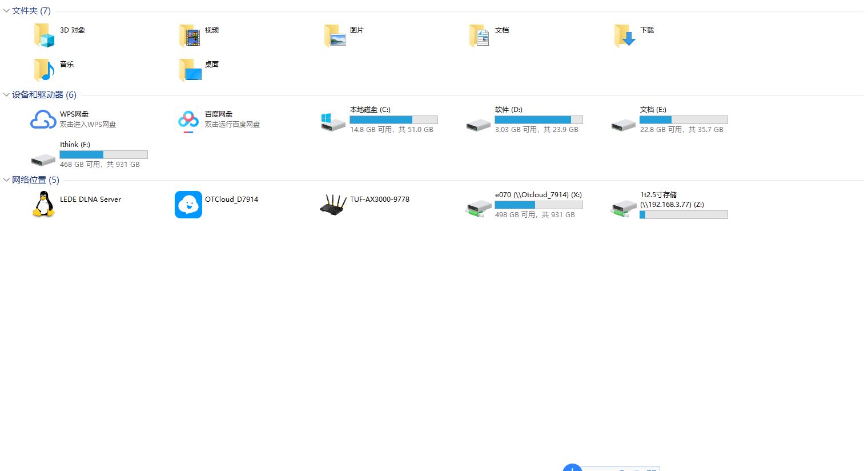Click the 下载 folder label
The height and width of the screenshot is (471, 868).
(647, 30)
